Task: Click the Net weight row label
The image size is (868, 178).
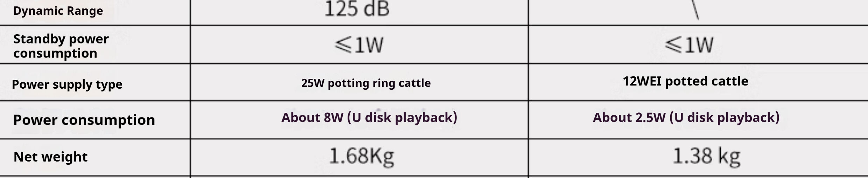Action: 50,157
